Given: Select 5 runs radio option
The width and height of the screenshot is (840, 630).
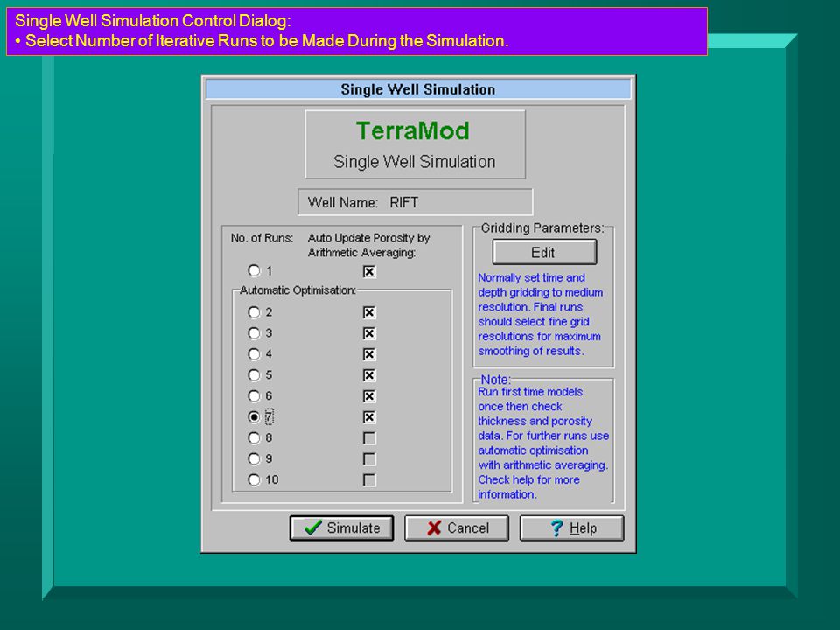Looking at the screenshot, I should 254,375.
